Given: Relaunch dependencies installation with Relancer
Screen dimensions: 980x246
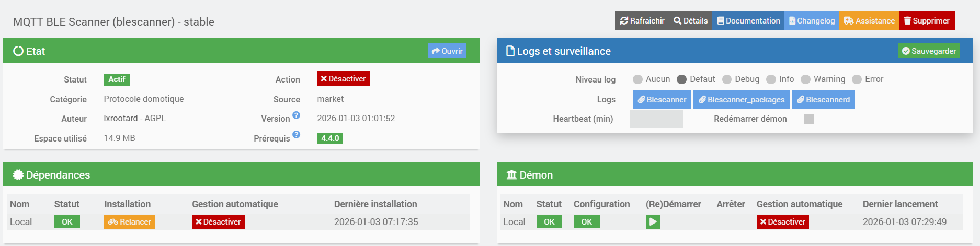Looking at the screenshot, I should click(x=129, y=222).
